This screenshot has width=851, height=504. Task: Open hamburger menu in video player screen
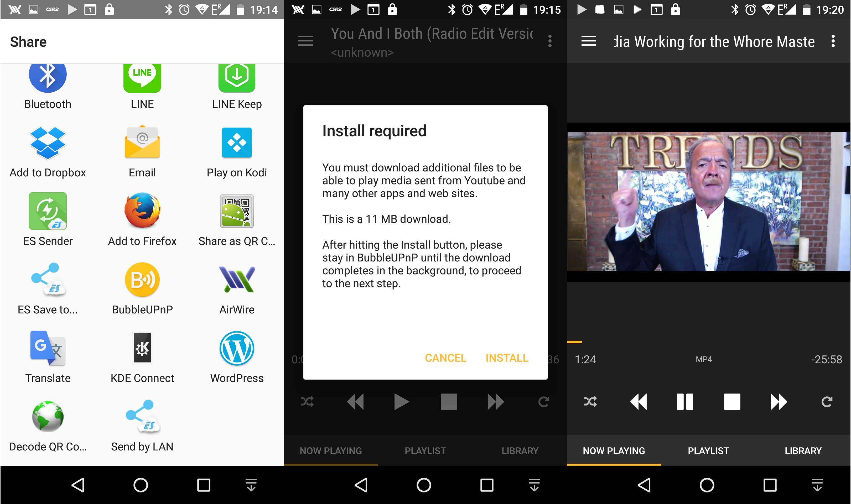pyautogui.click(x=589, y=41)
